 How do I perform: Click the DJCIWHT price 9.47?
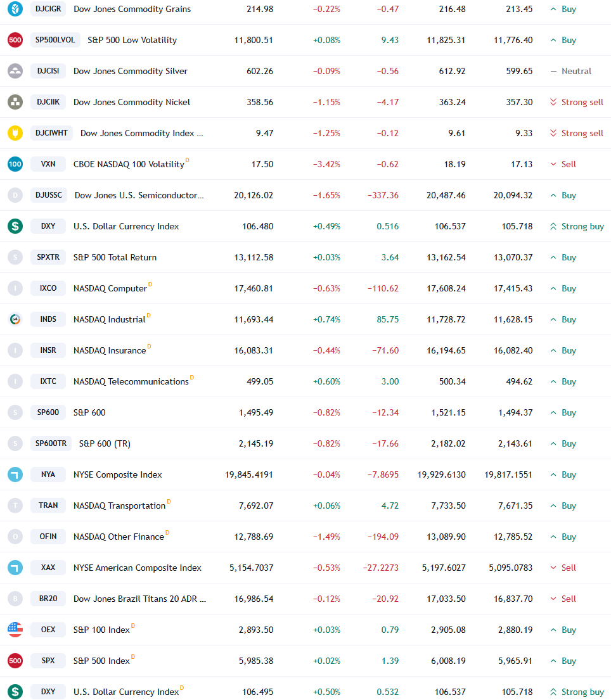point(264,133)
